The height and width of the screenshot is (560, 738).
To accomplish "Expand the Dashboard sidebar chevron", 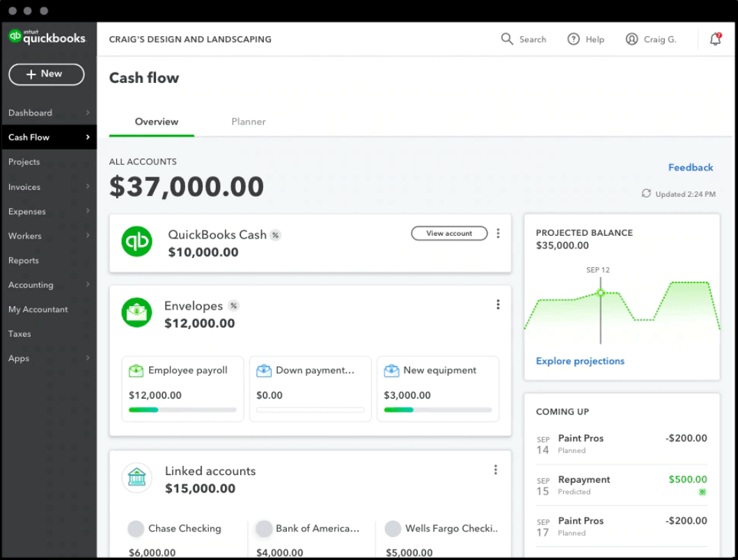I will [x=88, y=113].
